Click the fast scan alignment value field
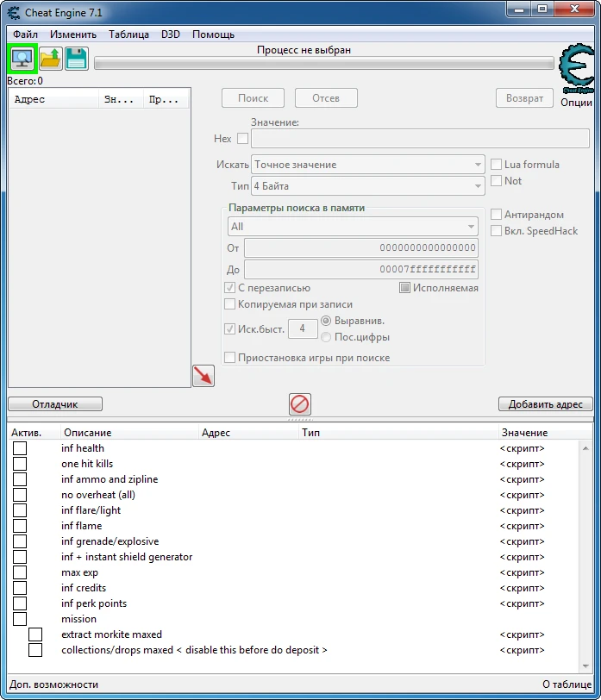Viewport: 601px width, 700px height. click(x=303, y=329)
